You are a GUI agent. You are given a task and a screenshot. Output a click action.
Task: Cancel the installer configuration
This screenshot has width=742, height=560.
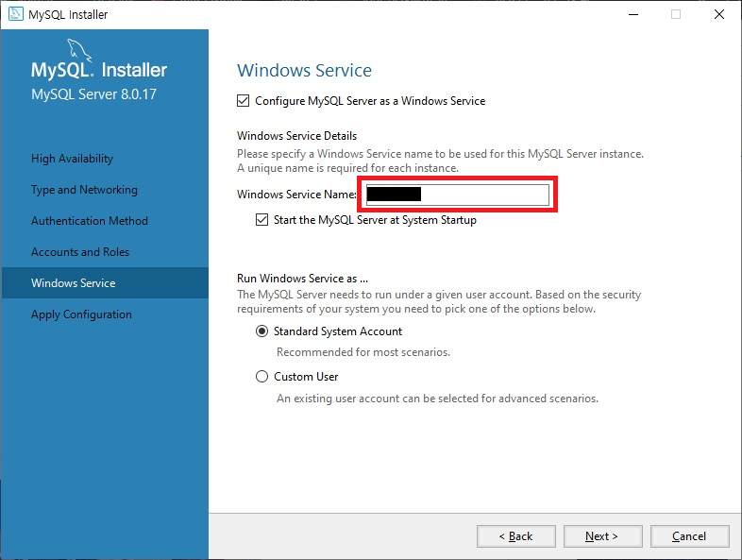(x=689, y=536)
